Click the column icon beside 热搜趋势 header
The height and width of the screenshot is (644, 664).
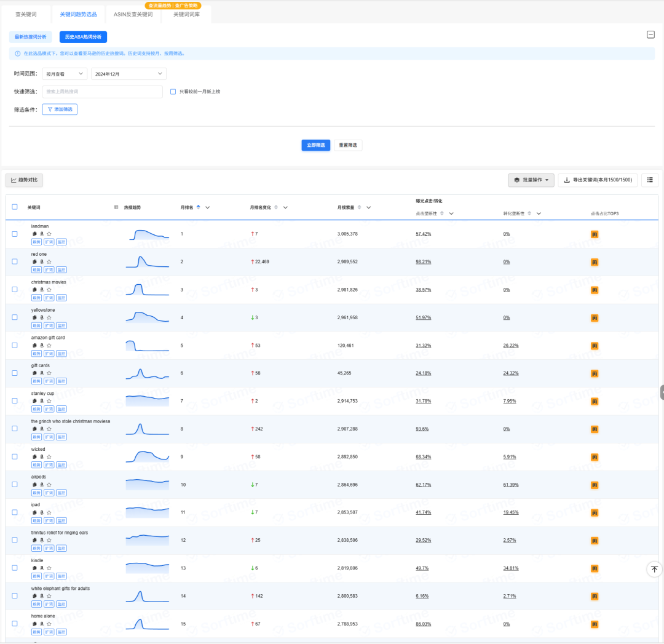point(116,207)
